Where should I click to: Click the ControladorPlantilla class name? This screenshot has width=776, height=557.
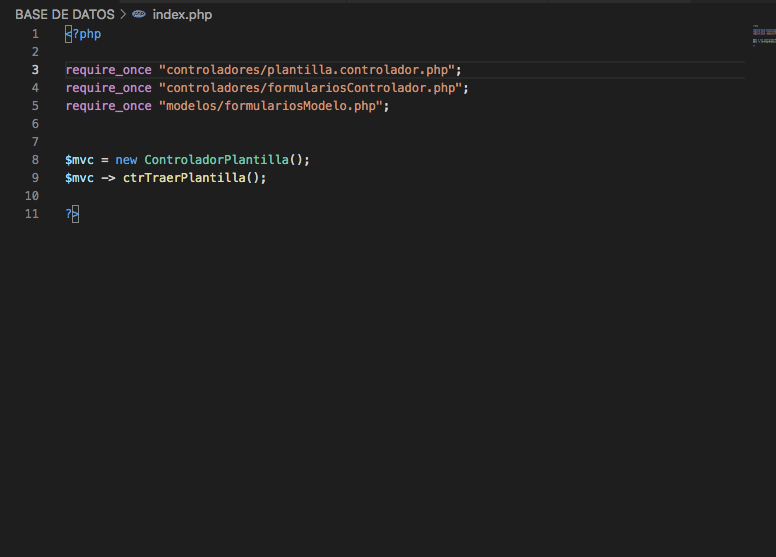(216, 160)
